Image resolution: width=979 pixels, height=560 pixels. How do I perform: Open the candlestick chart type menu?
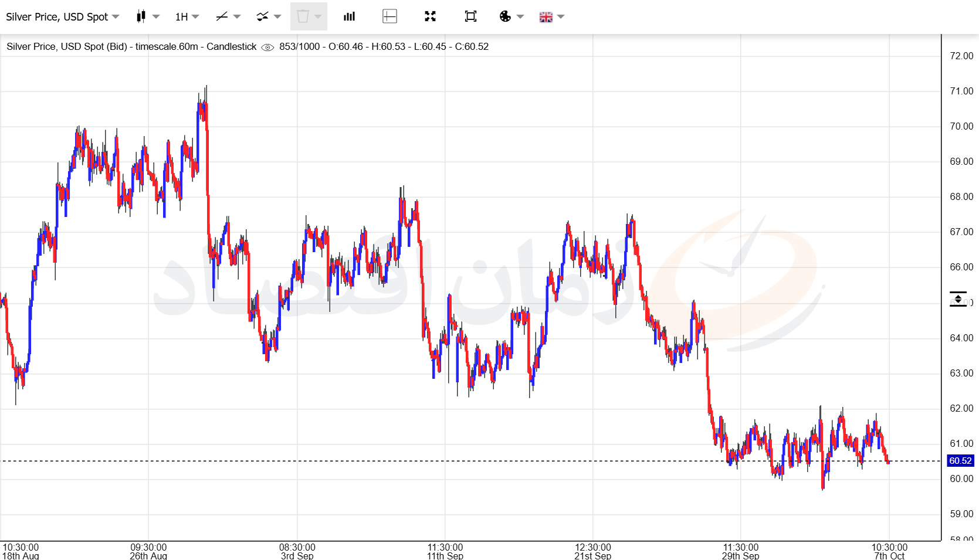tap(141, 16)
